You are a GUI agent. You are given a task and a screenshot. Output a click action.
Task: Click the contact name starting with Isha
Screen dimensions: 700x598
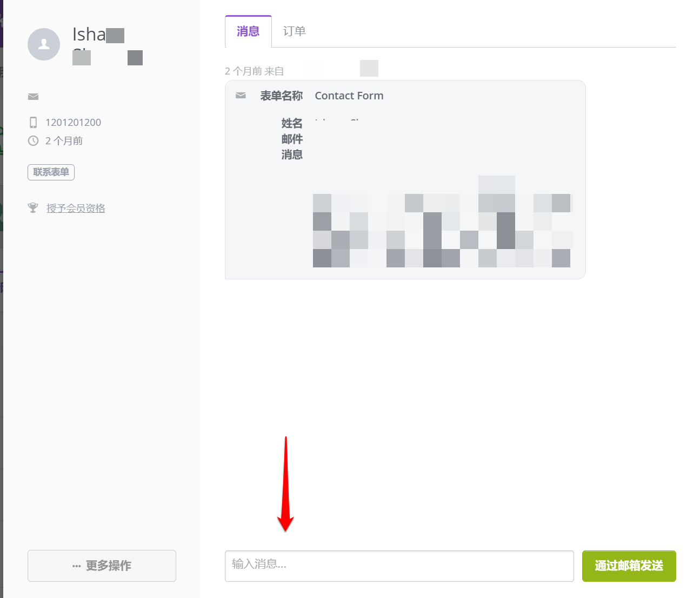89,35
